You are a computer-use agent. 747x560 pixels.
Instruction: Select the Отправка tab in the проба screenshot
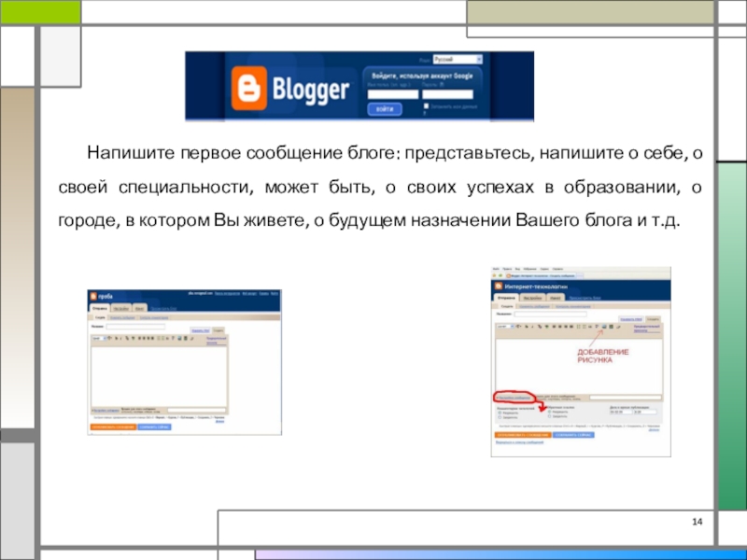[x=100, y=309]
